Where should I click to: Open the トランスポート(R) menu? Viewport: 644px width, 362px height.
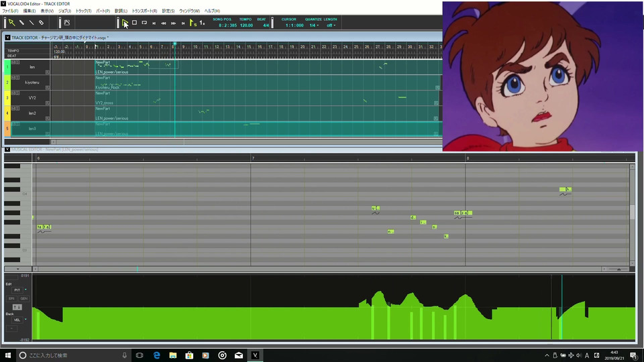[144, 11]
